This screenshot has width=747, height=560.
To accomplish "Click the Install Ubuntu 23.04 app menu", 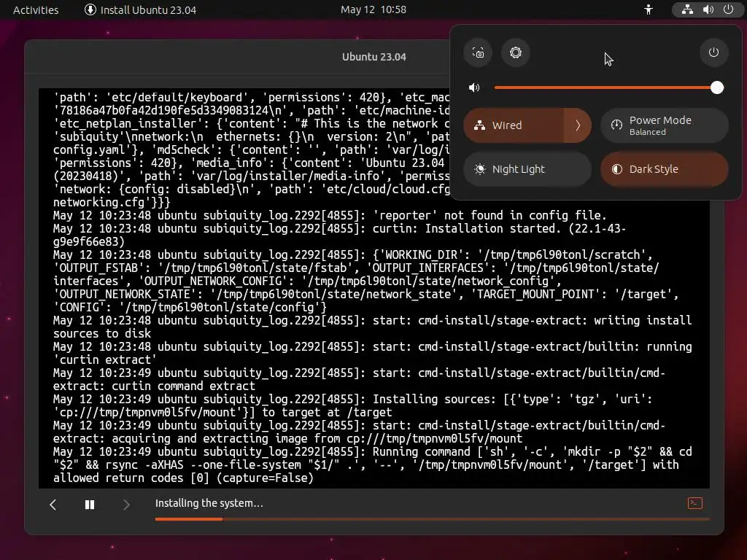I will (x=141, y=9).
